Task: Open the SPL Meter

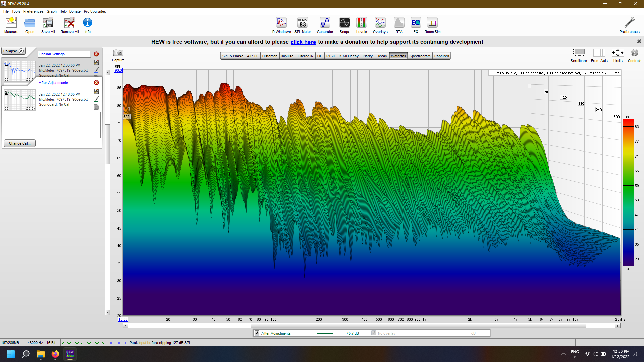Action: (303, 25)
